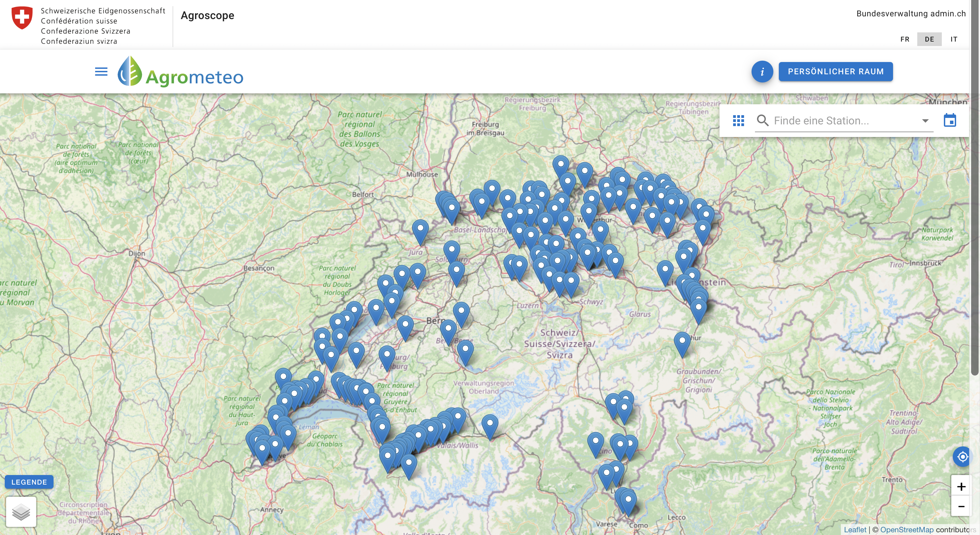The width and height of the screenshot is (980, 535).
Task: Select the station marker west of Jura label
Action: [420, 232]
